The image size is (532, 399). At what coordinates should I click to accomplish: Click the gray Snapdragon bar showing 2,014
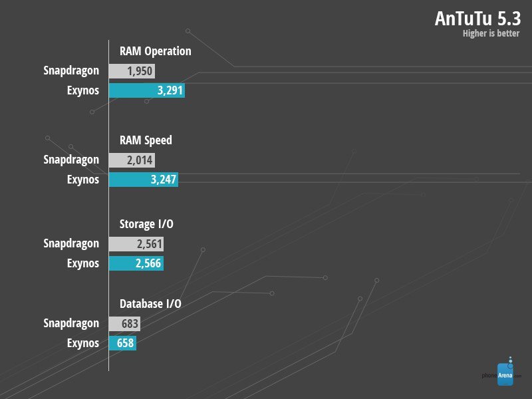click(133, 160)
